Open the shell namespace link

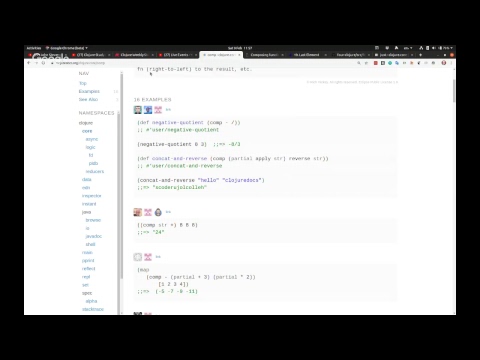tap(90, 244)
